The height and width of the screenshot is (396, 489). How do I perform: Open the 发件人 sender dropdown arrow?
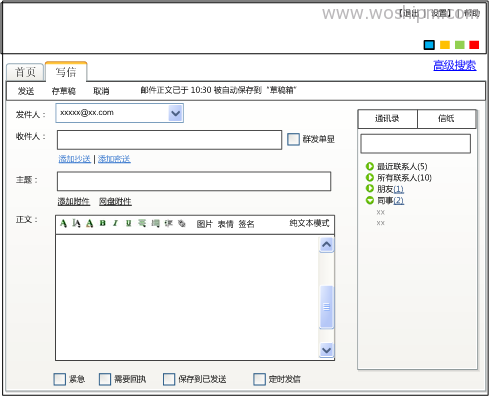coord(175,113)
